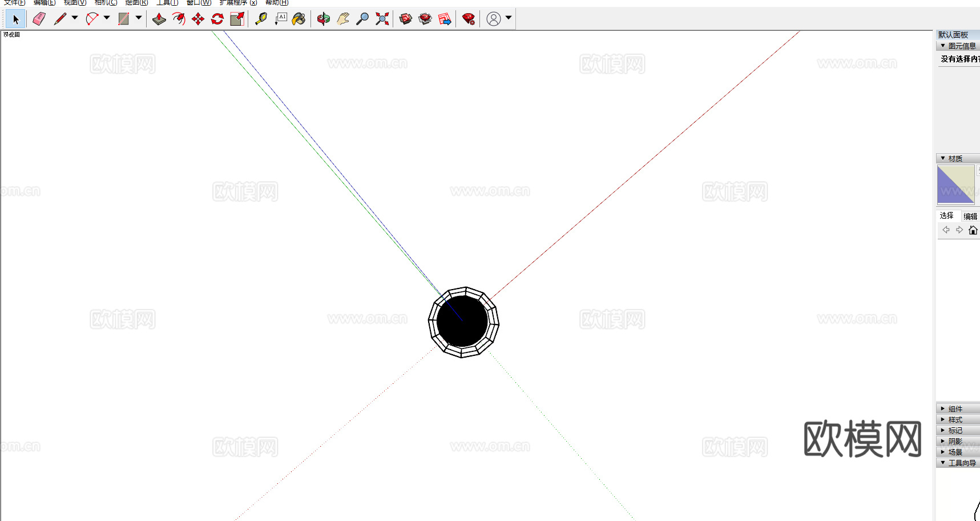Pick the Scale tool
980x521 pixels.
(237, 19)
